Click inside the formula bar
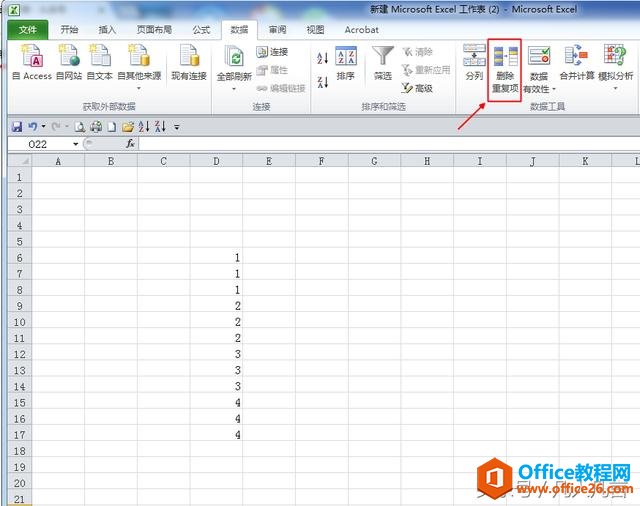Viewport: 640px width, 506px height. [389, 144]
